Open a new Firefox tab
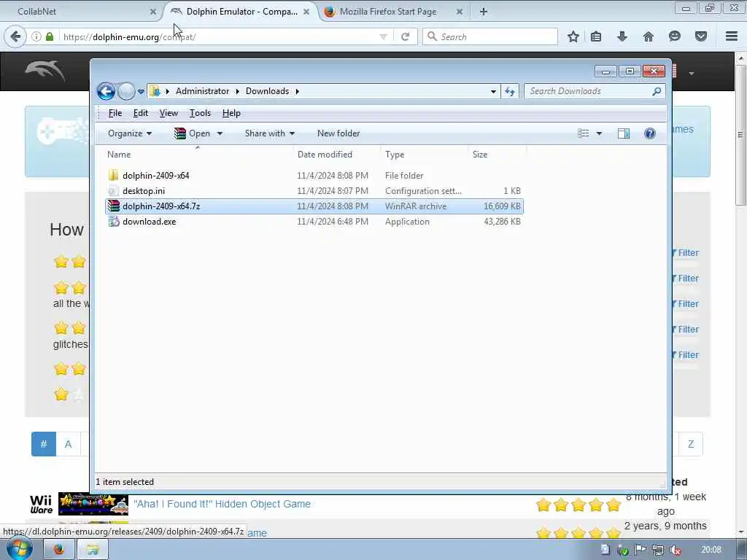The height and width of the screenshot is (560, 747). pyautogui.click(x=484, y=12)
